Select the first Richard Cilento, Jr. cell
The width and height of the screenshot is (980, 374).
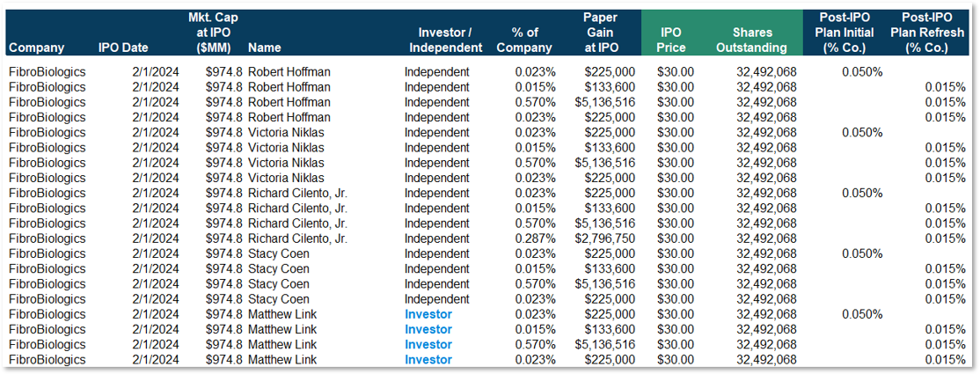tap(297, 193)
